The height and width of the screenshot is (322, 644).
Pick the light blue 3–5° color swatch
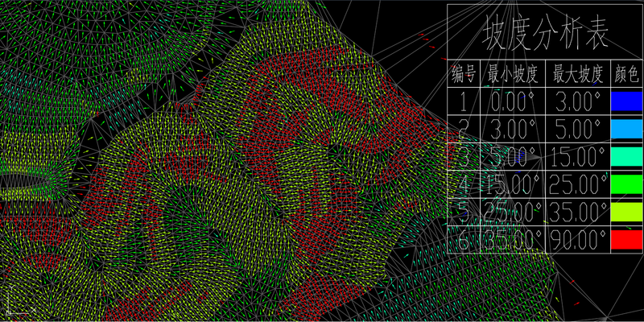625,129
